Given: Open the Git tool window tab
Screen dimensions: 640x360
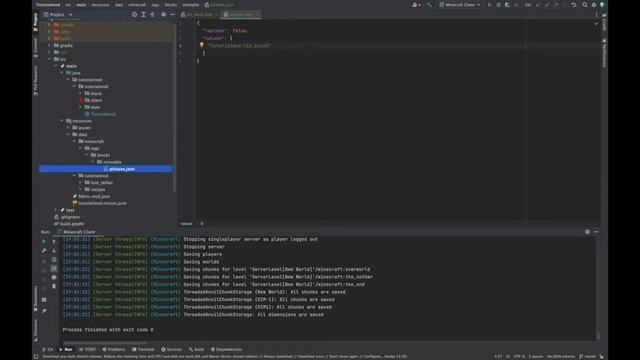Looking at the screenshot, I should 48,349.
